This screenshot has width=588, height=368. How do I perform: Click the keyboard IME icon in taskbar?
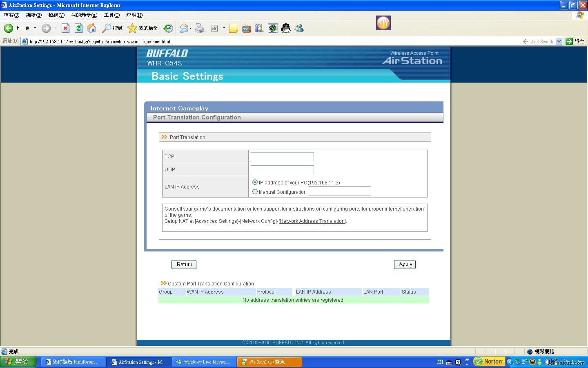pyautogui.click(x=449, y=362)
